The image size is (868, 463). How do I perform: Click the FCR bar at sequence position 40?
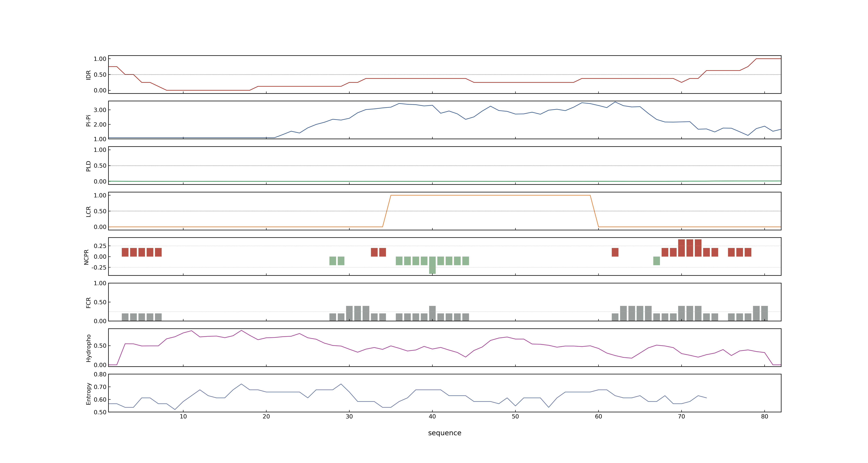[432, 313]
